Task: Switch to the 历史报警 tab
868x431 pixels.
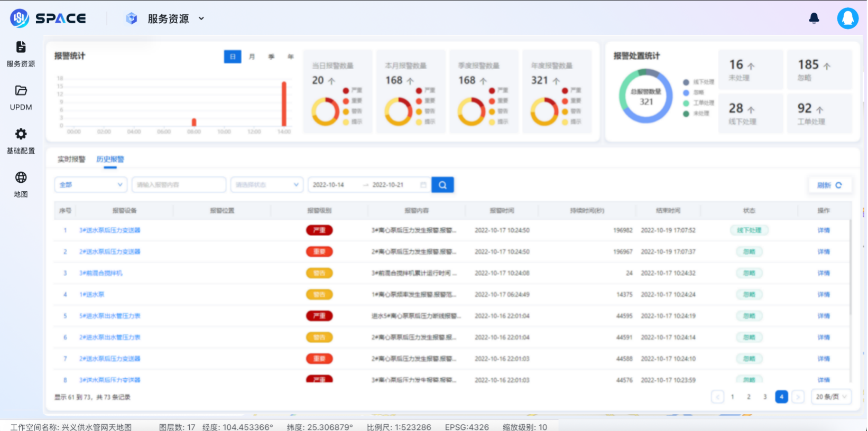Action: (110, 159)
